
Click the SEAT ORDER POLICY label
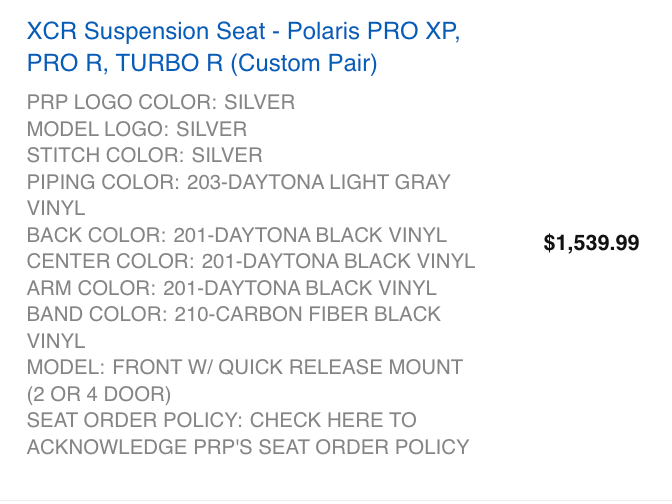135,420
